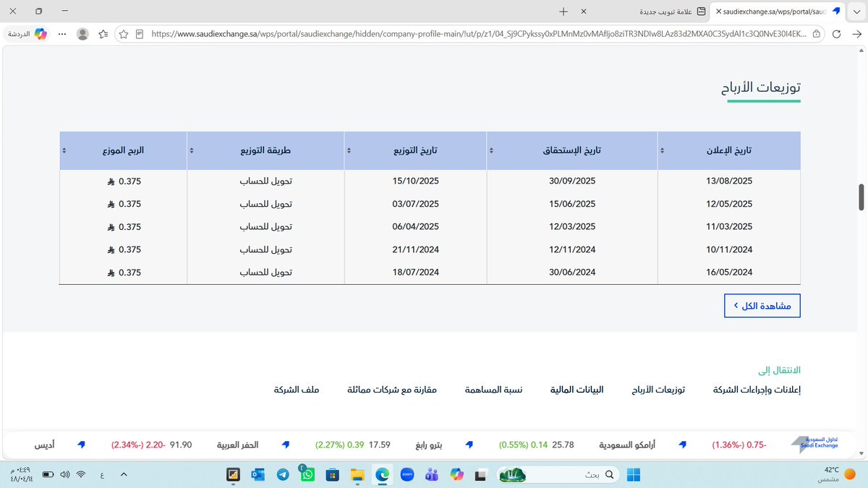Viewport: 868px width, 488px height.
Task: Sort by تاريخ الإعلان column arrows
Action: tap(663, 151)
